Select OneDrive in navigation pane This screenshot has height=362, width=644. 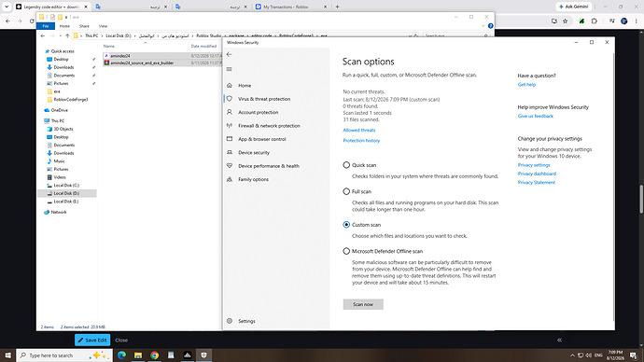(x=60, y=110)
